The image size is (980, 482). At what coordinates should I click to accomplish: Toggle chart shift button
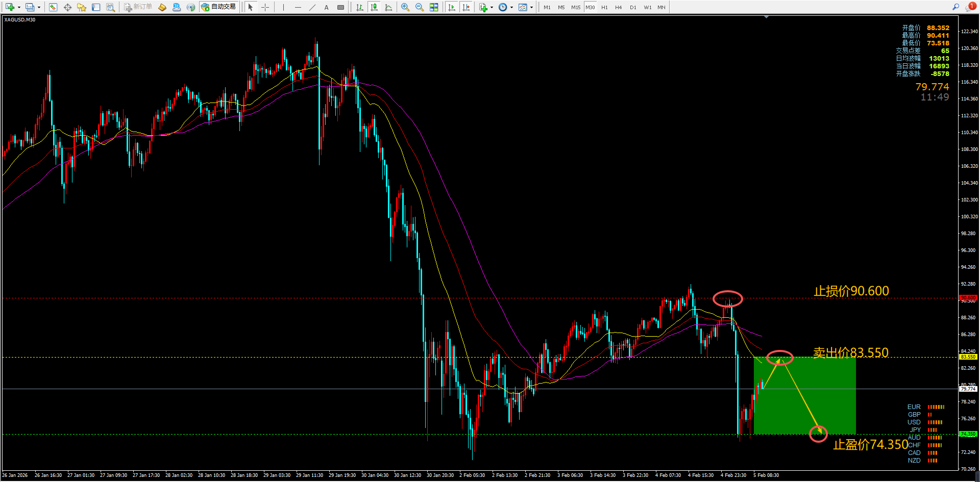point(466,7)
